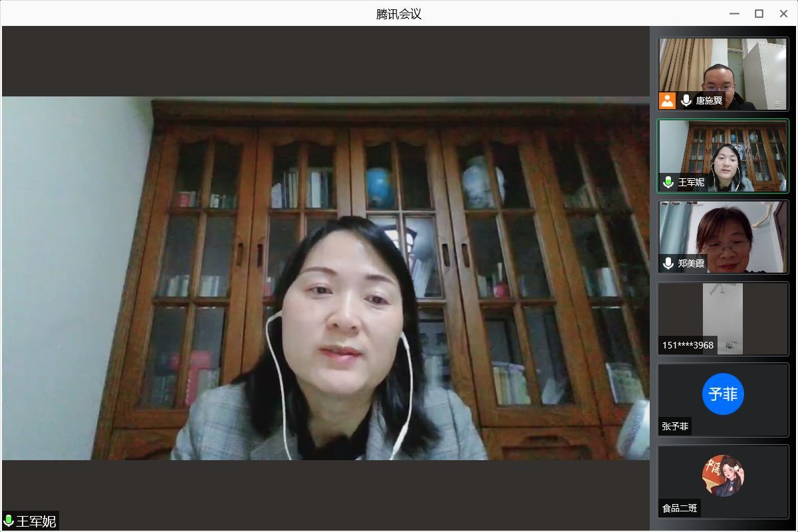Click the 唐施翼 name label
Screen dimensions: 798x532
(709, 101)
